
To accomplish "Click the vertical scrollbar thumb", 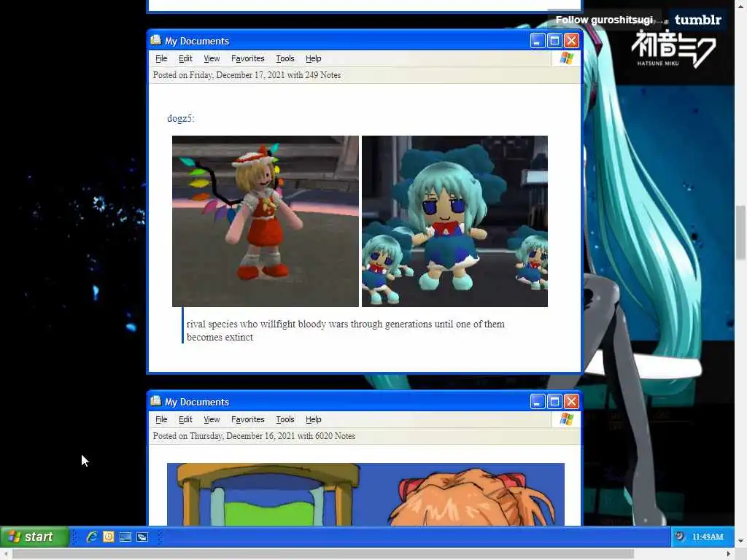I will tap(740, 233).
